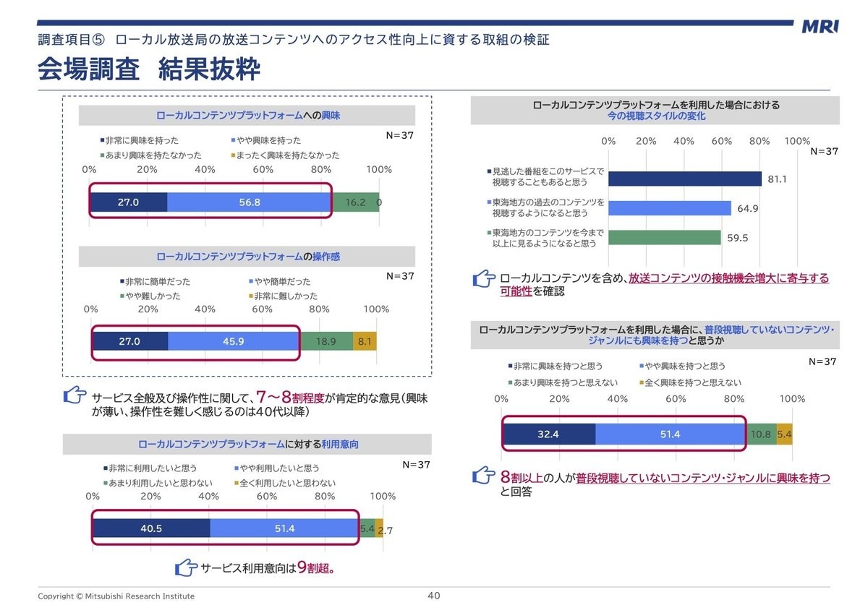Click legend entry やや難しかった
This screenshot has height=613, width=868.
(150, 296)
